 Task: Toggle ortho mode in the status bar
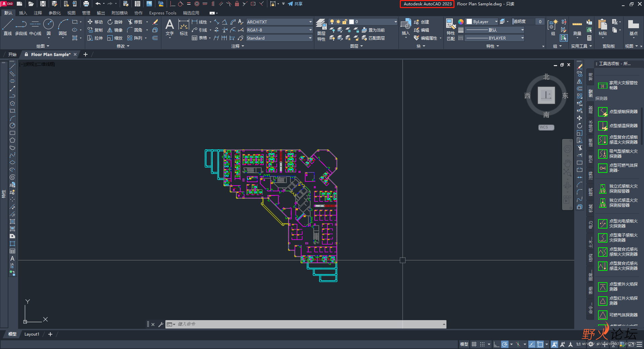pyautogui.click(x=496, y=344)
